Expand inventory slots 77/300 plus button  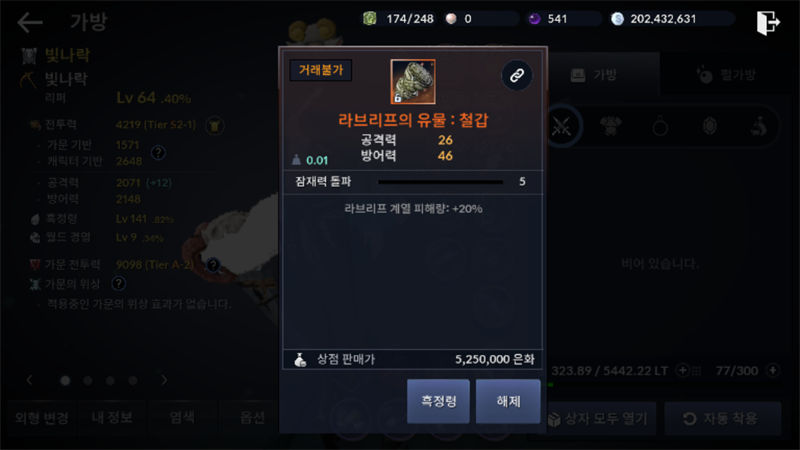[x=773, y=370]
